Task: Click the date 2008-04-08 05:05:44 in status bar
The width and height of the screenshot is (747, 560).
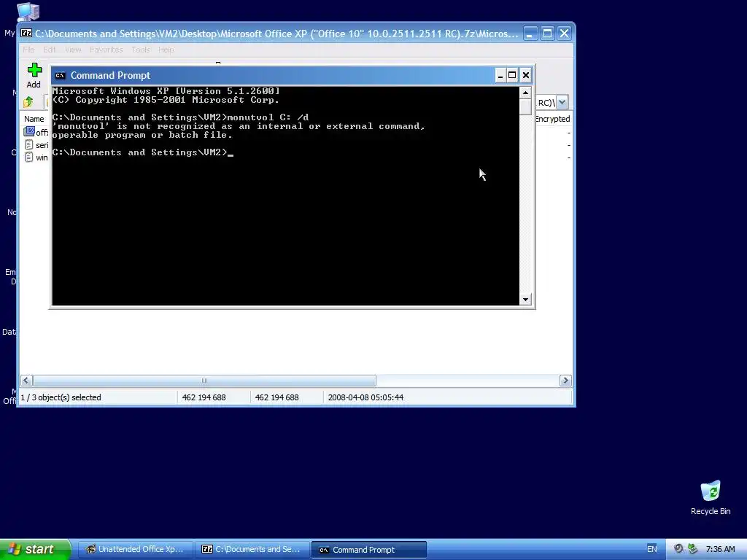Action: pyautogui.click(x=365, y=397)
